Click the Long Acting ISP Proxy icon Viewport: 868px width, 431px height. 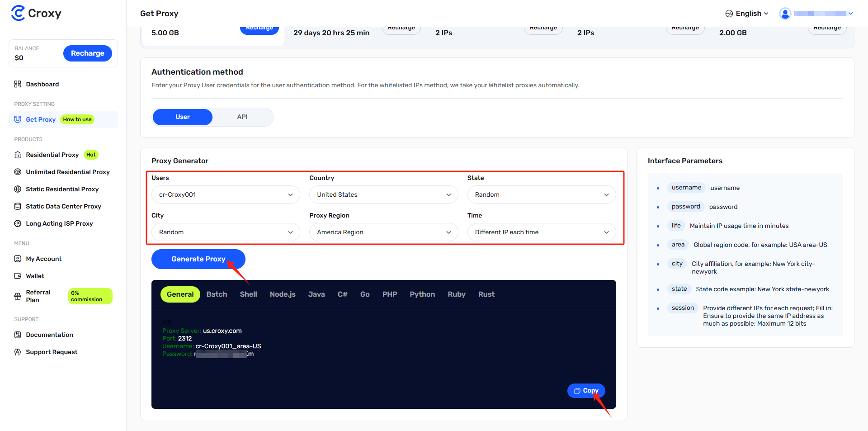pyautogui.click(x=18, y=223)
